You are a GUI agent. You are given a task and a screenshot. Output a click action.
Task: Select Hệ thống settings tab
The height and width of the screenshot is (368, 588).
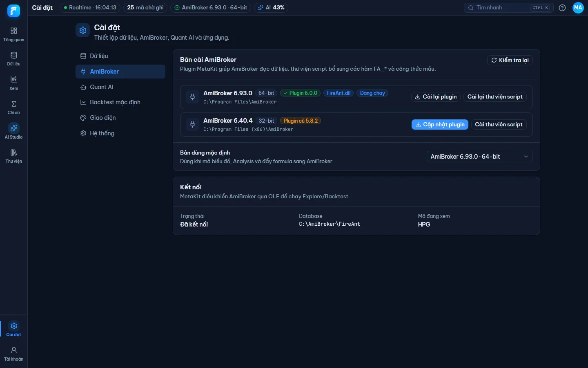[120, 133]
